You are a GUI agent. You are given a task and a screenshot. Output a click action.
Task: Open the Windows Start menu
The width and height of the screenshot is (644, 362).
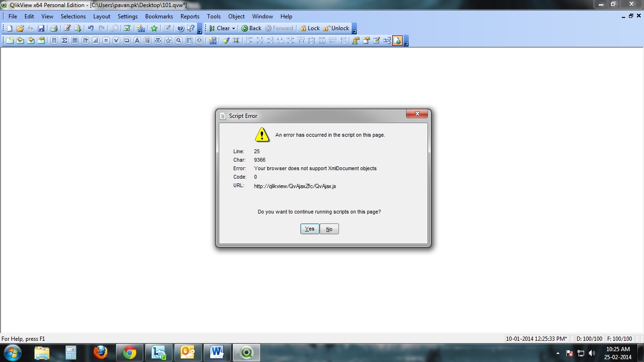pyautogui.click(x=12, y=353)
